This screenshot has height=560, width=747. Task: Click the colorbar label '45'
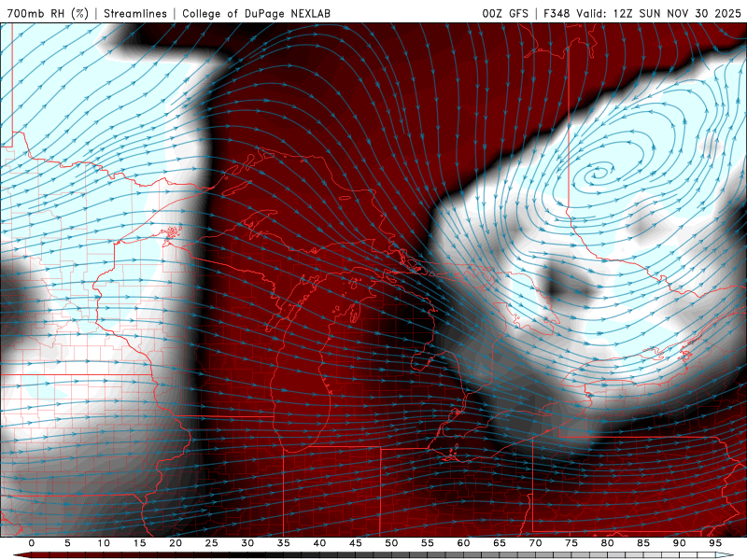[x=356, y=543]
